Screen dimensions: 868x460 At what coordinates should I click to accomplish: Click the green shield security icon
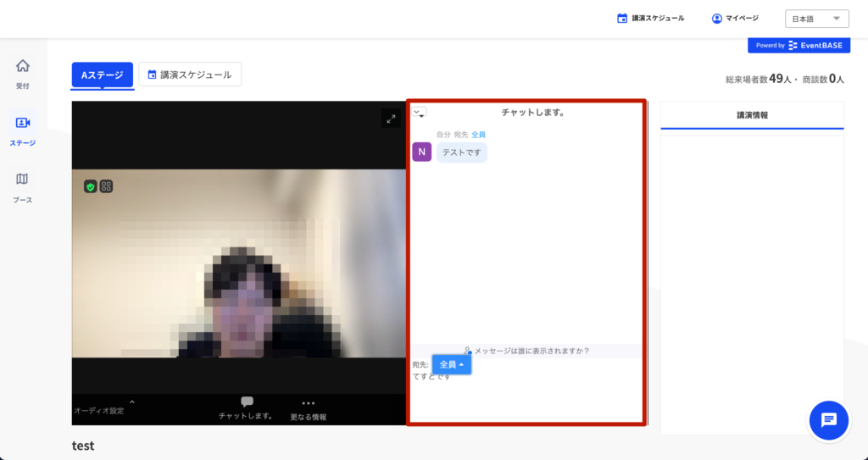(90, 186)
